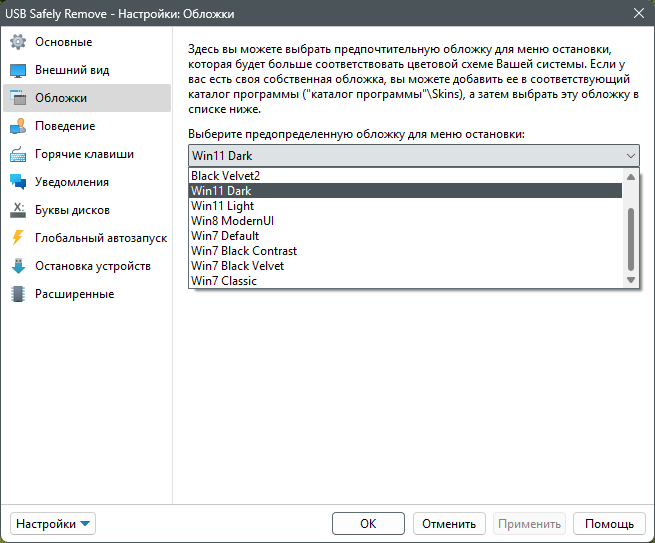The image size is (655, 543).
Task: Select the Обложки section label
Action: [61, 98]
